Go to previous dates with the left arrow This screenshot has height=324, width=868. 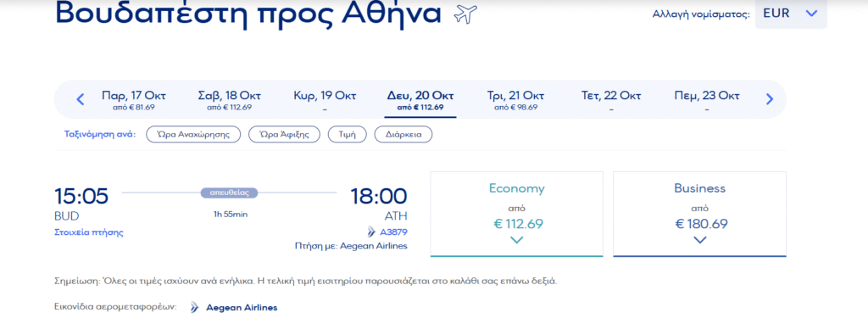[x=81, y=100]
